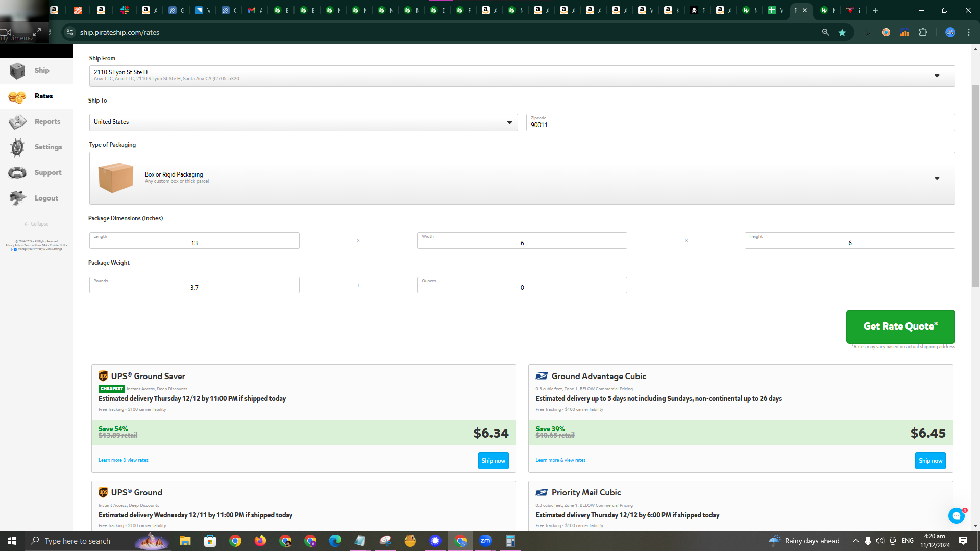This screenshot has height=551, width=980.
Task: Open the Chrome profile avatar
Action: point(950,33)
